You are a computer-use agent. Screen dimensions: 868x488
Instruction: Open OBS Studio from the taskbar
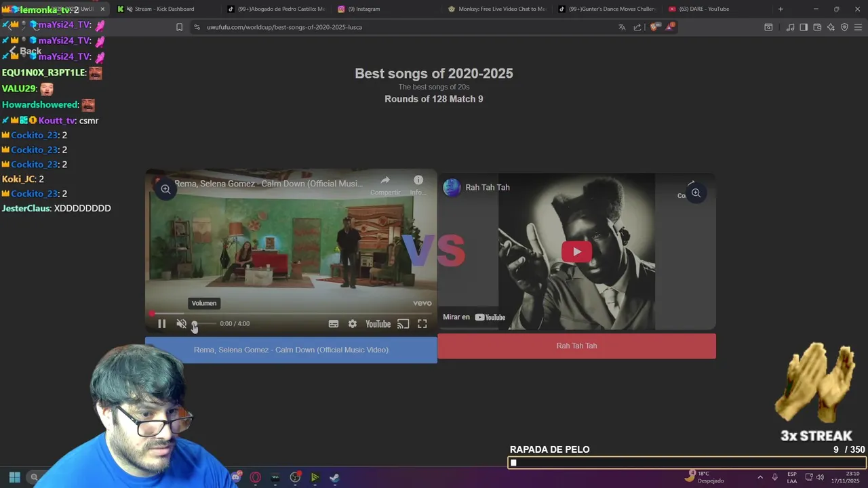pos(295,477)
